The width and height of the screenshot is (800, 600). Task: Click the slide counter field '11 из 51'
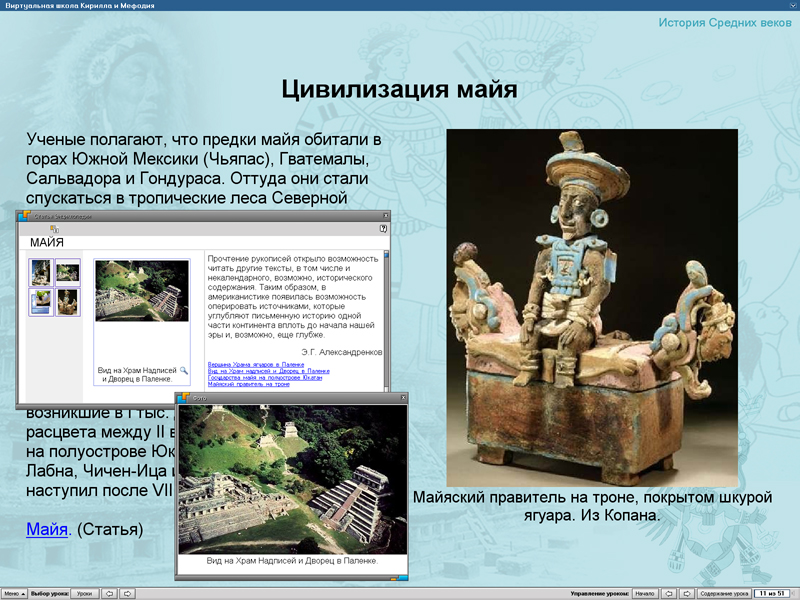[x=772, y=593]
